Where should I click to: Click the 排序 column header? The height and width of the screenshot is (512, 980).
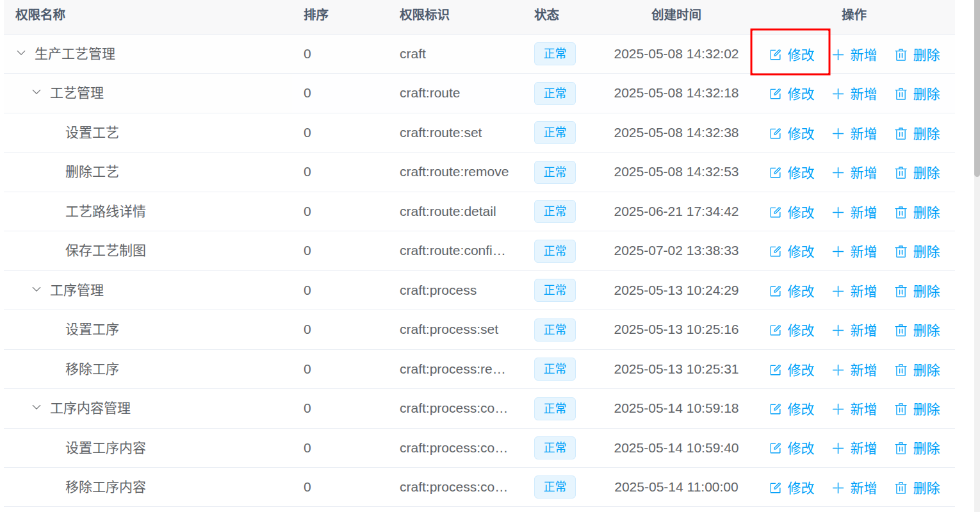316,15
